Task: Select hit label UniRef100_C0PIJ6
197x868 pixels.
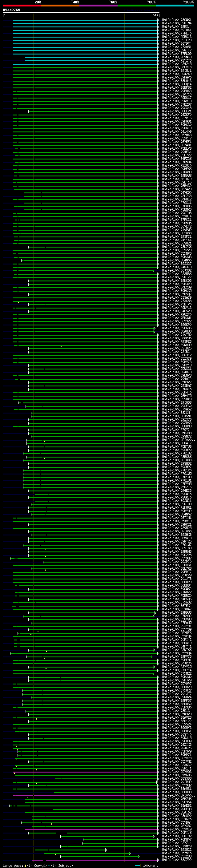Action: (x=177, y=833)
